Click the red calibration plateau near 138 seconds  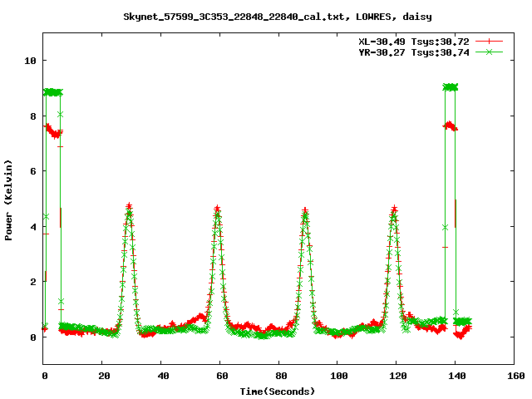[x=451, y=126]
